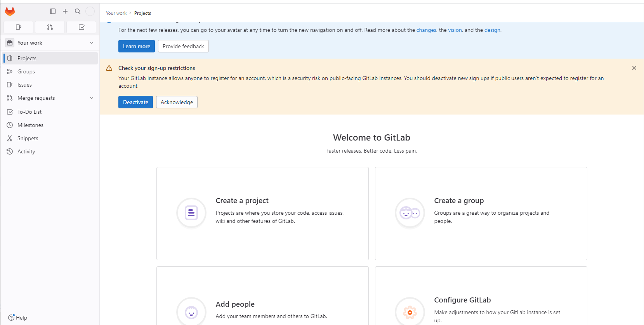Select Projects in the sidebar
This screenshot has width=644, height=325.
(x=50, y=58)
